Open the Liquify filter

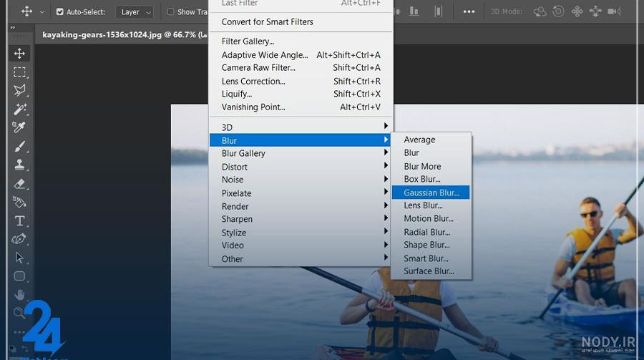click(301, 94)
